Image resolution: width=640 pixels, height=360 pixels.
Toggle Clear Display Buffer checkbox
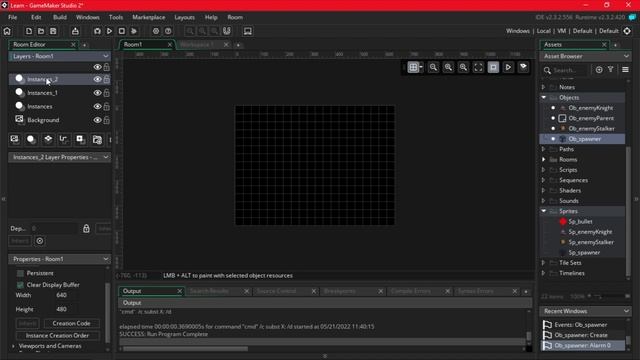20,284
